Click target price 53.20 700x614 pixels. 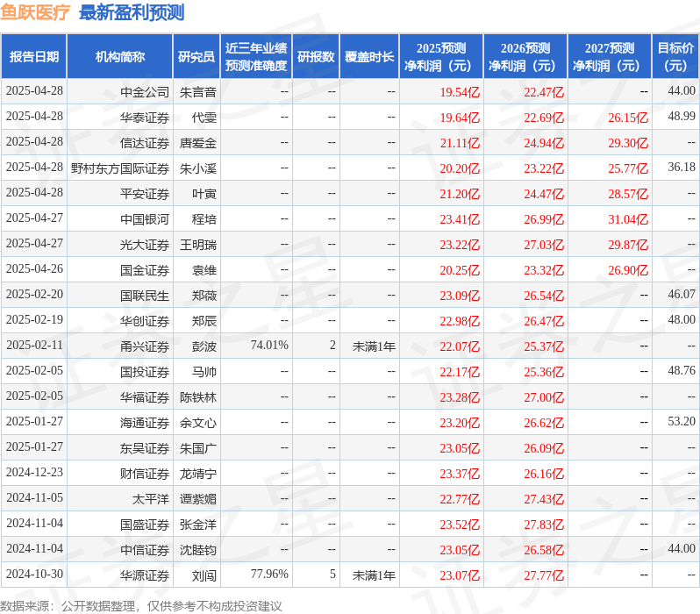tap(682, 422)
